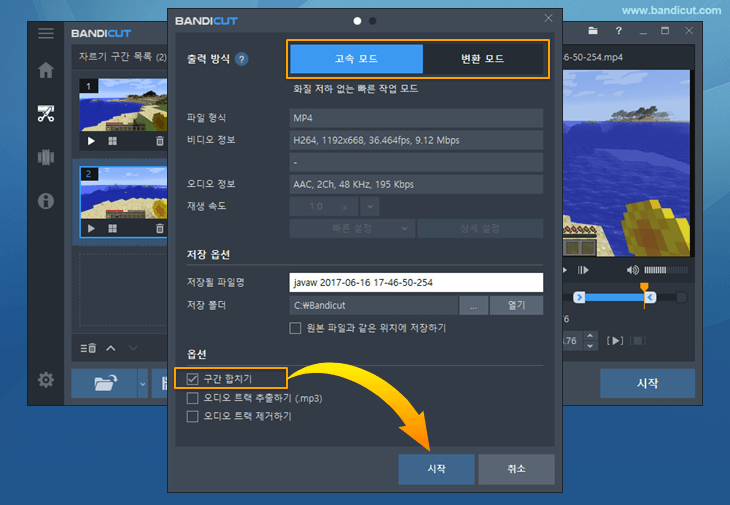
Task: Click second page indicator dot in dialog
Action: pos(372,21)
